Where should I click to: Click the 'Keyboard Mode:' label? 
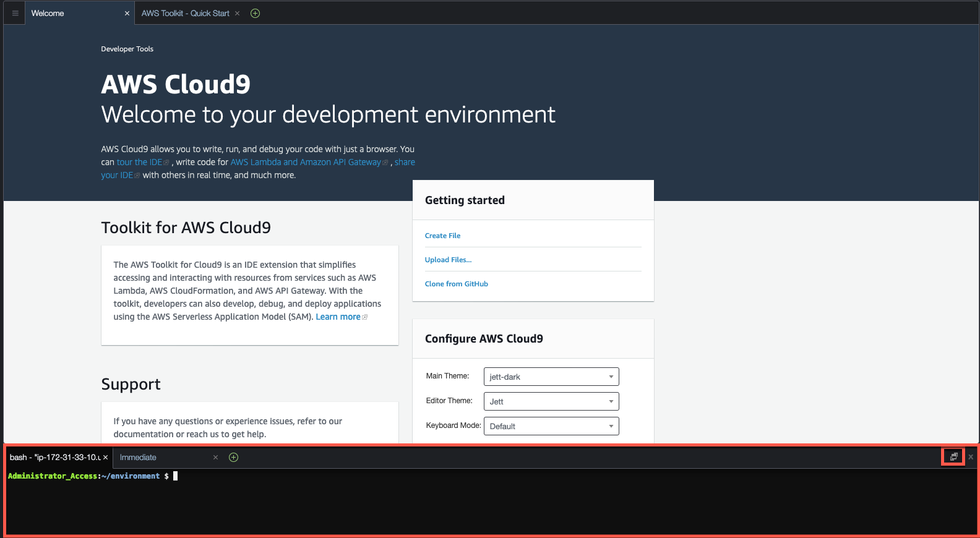453,425
